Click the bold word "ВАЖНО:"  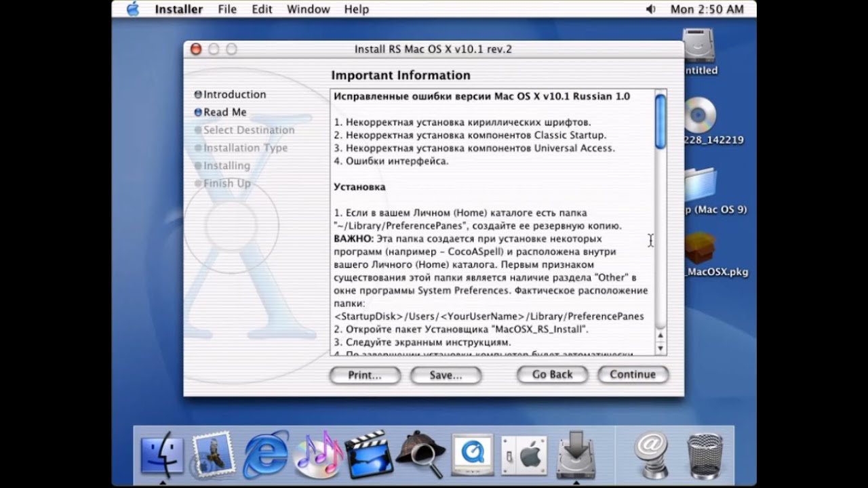(354, 239)
